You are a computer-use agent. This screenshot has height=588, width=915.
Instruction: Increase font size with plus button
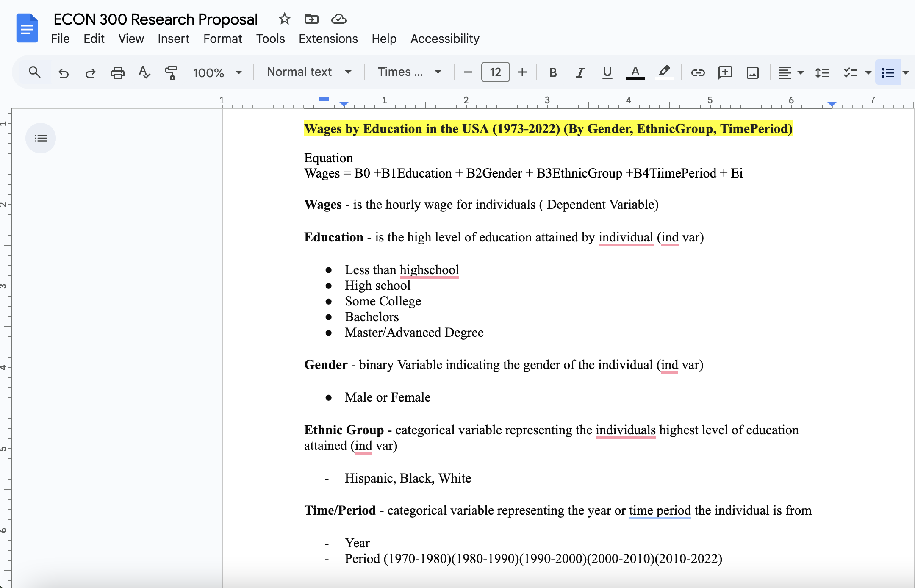[522, 72]
